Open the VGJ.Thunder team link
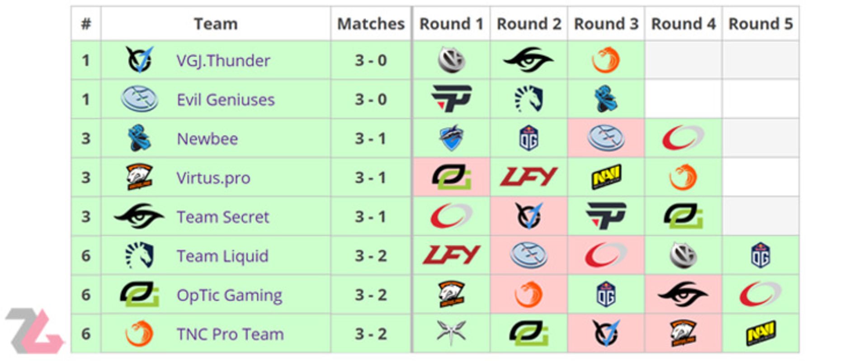 pyautogui.click(x=223, y=61)
